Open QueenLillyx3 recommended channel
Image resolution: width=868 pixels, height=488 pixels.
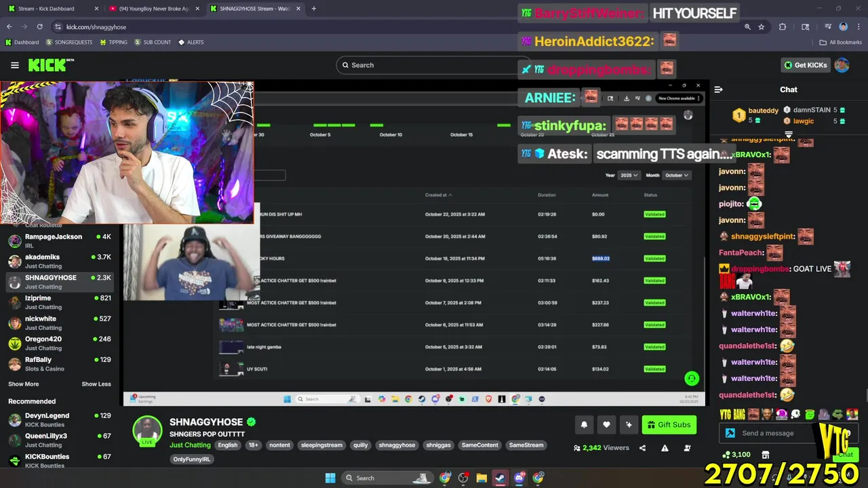60,440
